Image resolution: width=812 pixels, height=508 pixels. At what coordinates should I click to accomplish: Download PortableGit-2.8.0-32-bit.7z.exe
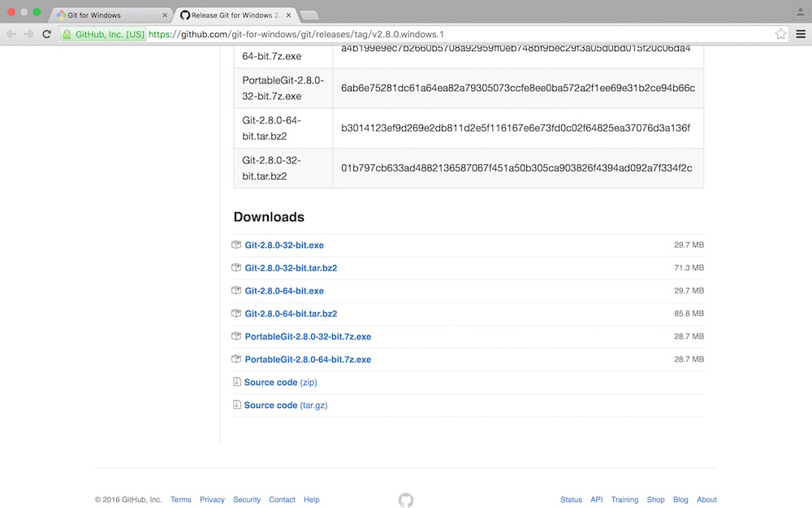pyautogui.click(x=308, y=336)
